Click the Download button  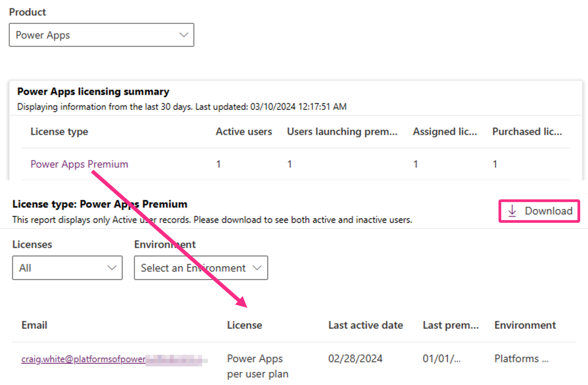pos(540,211)
